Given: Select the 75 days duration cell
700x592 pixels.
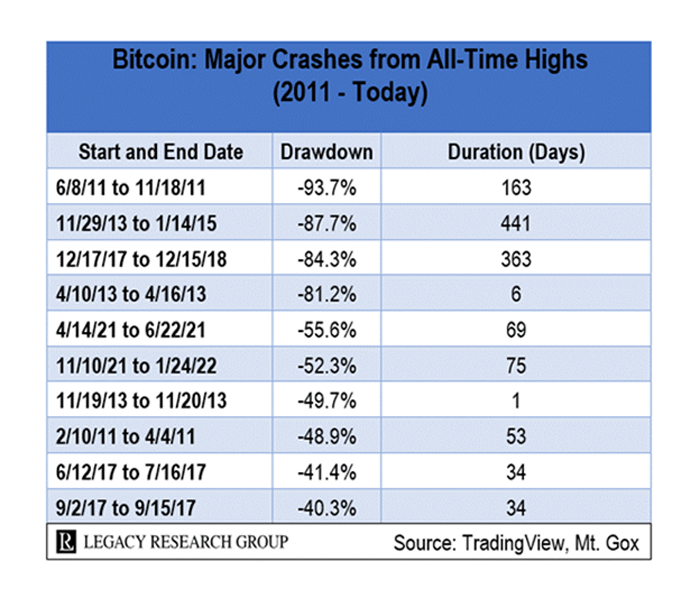Looking at the screenshot, I should coord(515,365).
